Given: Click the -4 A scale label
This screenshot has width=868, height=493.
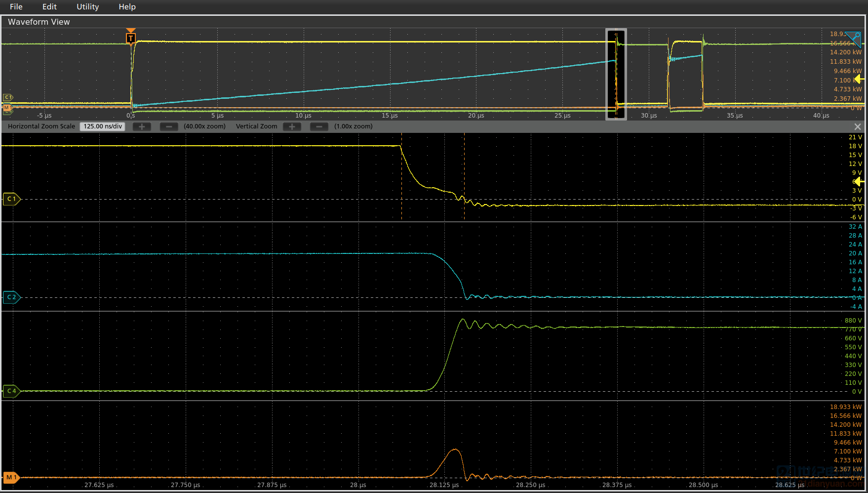Looking at the screenshot, I should 856,307.
